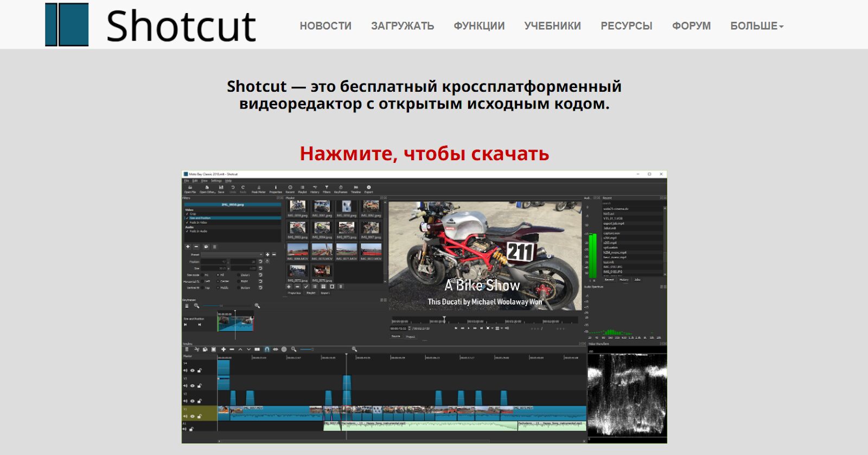Viewport: 868px width, 455px height.
Task: Click the timeline Ripple target icon
Action: point(284,349)
